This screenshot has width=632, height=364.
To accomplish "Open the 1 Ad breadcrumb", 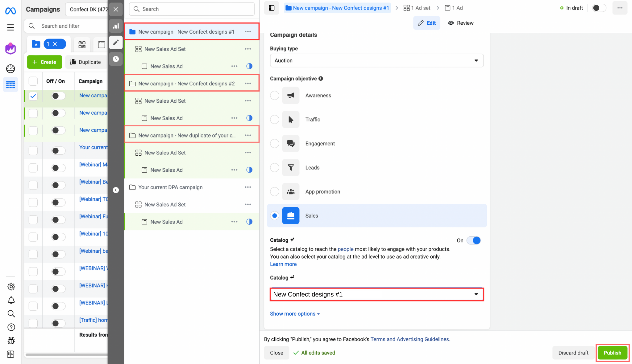I will (x=454, y=8).
